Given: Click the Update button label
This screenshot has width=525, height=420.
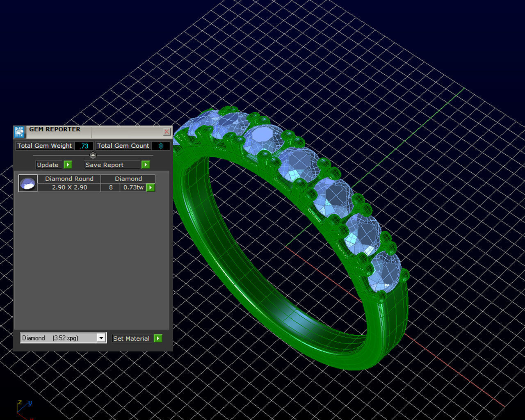Looking at the screenshot, I should click(x=48, y=165).
